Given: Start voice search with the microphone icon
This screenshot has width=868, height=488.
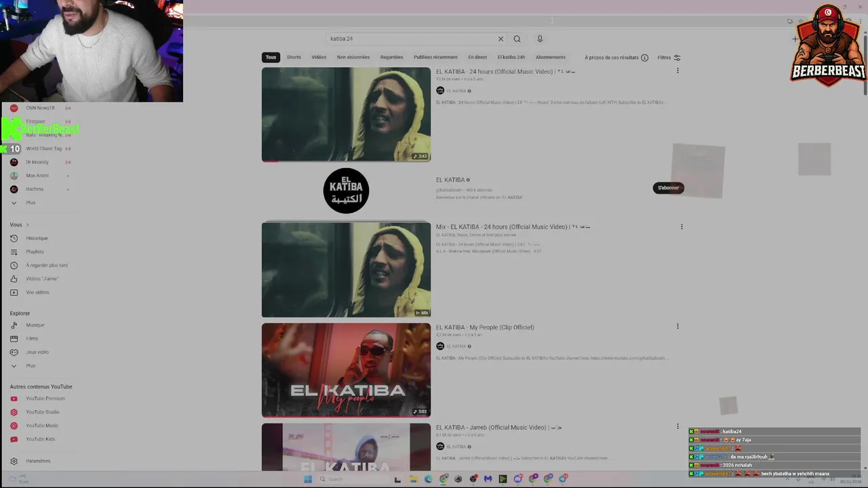Looking at the screenshot, I should (540, 39).
